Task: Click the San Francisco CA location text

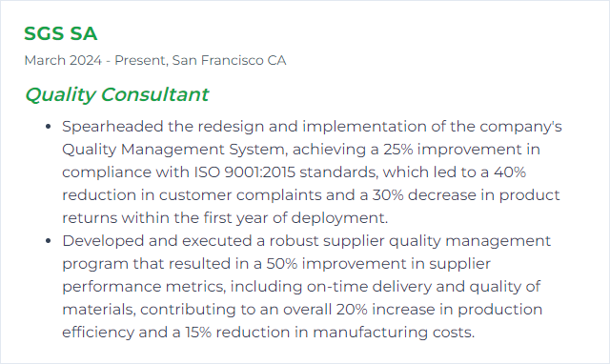Action: click(x=229, y=60)
